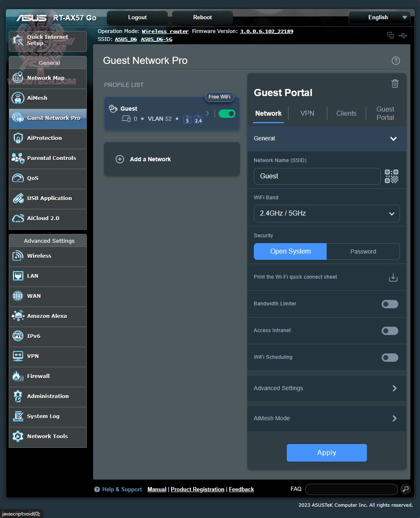Open Guest Network Pro menu item
This screenshot has width=420, height=518.
click(48, 118)
